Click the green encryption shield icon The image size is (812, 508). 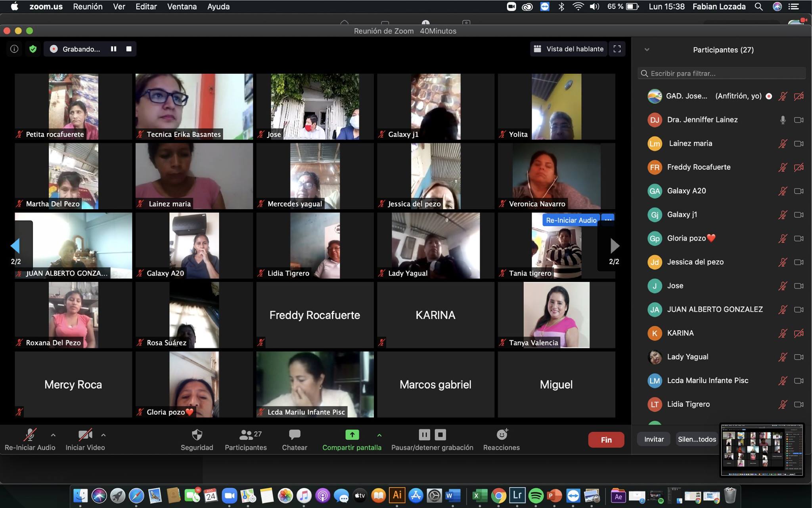33,49
